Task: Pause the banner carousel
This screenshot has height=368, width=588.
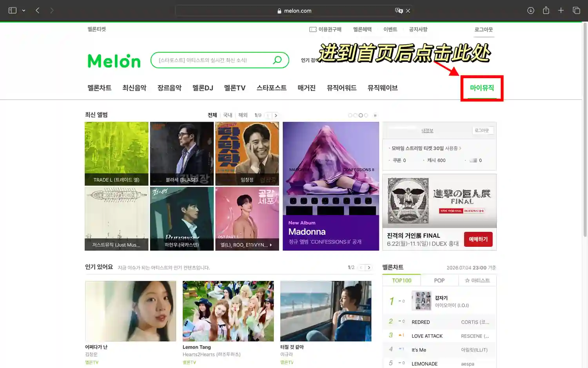Action: [x=375, y=115]
